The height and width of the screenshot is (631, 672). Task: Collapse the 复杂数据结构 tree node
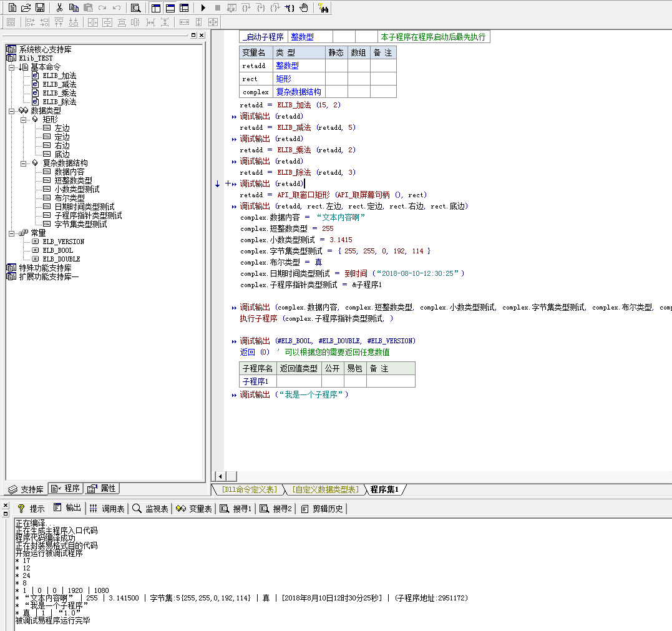24,164
